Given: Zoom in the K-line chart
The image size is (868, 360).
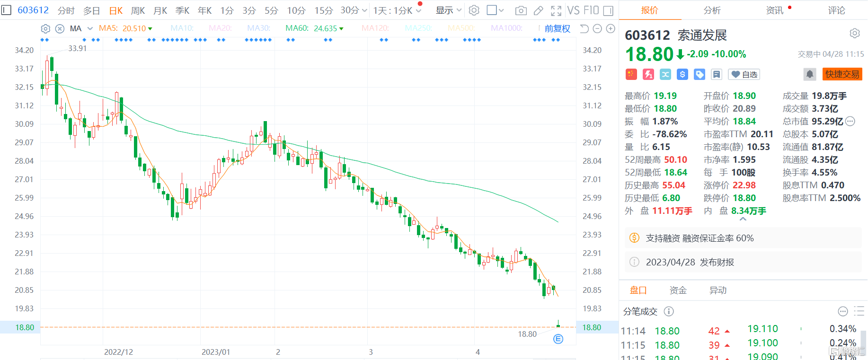Looking at the screenshot, I should pyautogui.click(x=611, y=28).
